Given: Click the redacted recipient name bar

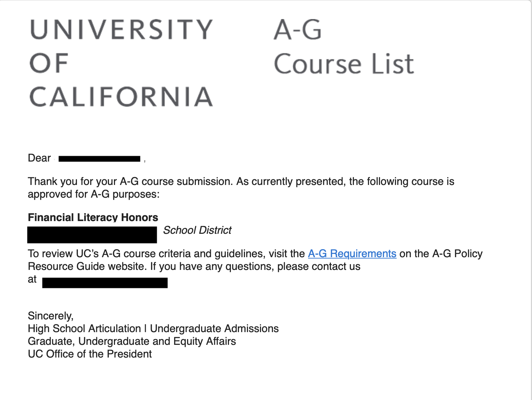Looking at the screenshot, I should [x=99, y=159].
